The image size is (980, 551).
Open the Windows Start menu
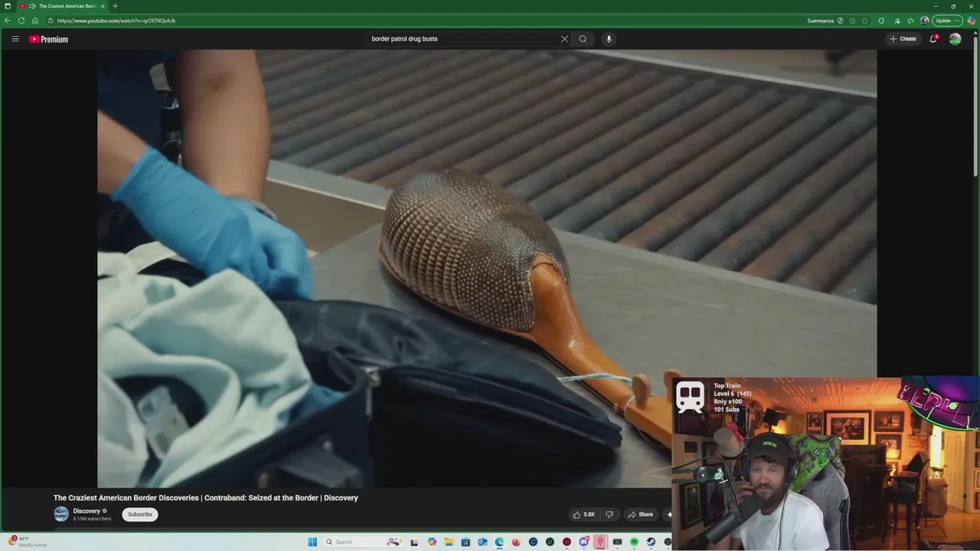click(312, 542)
